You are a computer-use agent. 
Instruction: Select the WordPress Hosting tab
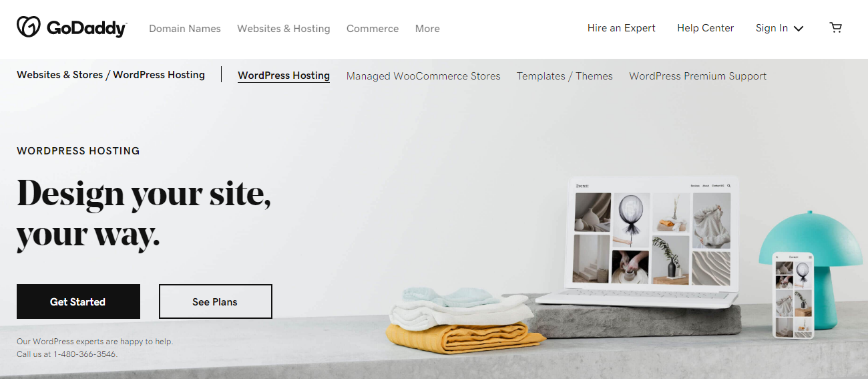284,76
